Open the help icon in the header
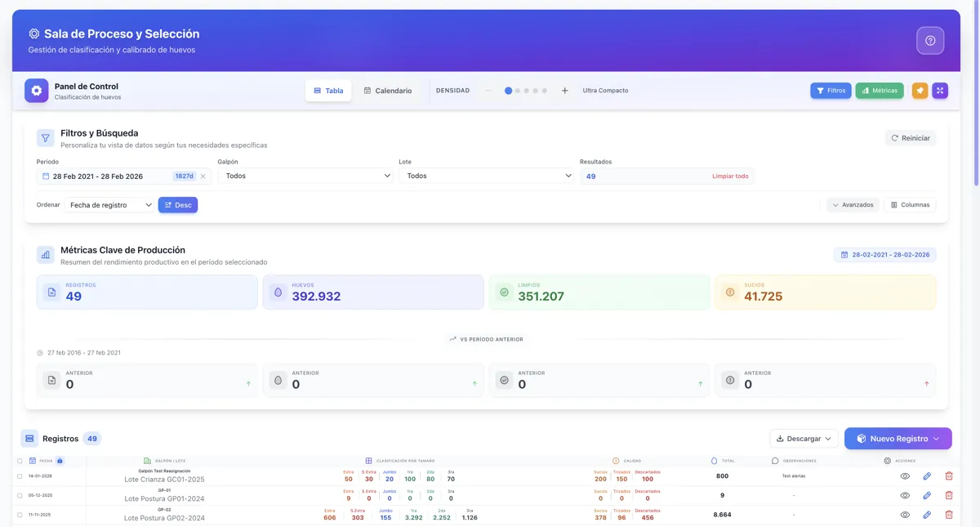The height and width of the screenshot is (527, 980). tap(930, 41)
